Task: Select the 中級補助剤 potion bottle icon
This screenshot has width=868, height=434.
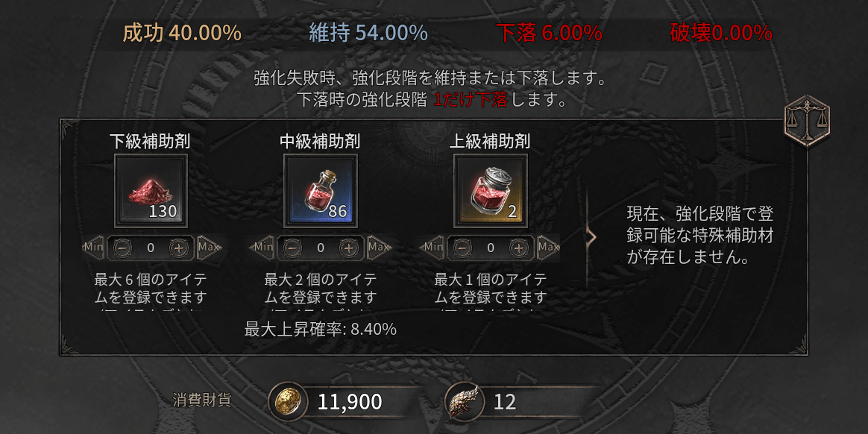Action: tap(321, 191)
